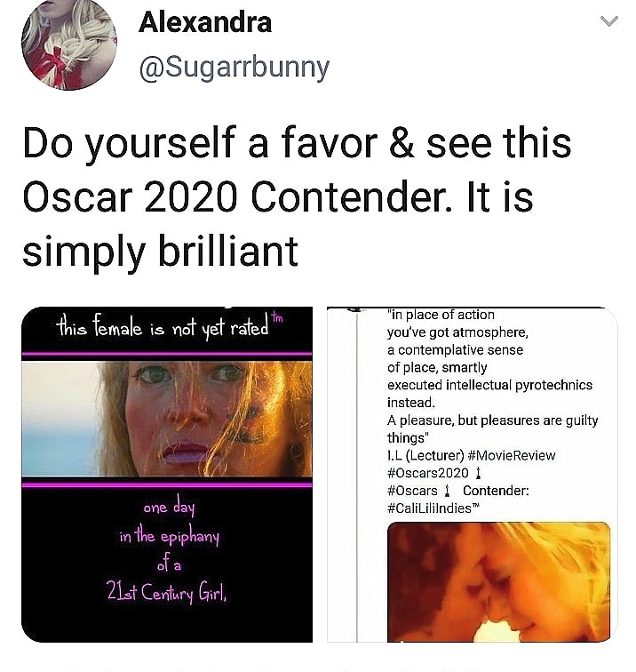
Task: Click the 'in place of action' quote text
Action: coord(441,315)
